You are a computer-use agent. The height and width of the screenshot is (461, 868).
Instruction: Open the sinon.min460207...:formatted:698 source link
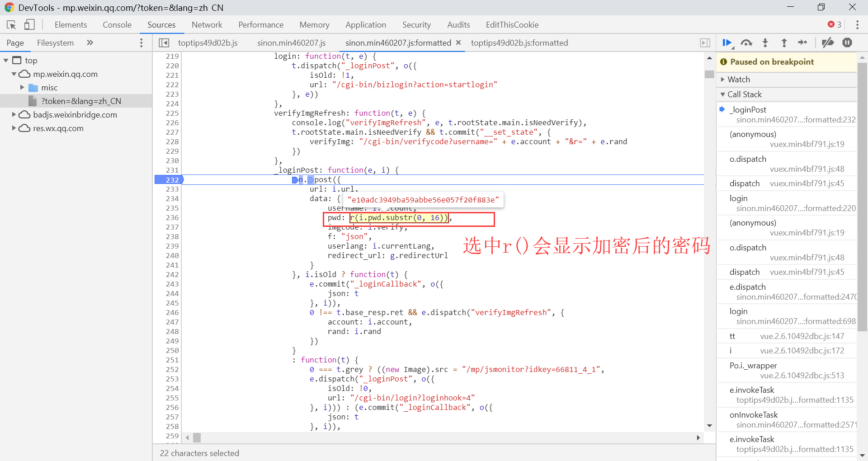(796, 321)
